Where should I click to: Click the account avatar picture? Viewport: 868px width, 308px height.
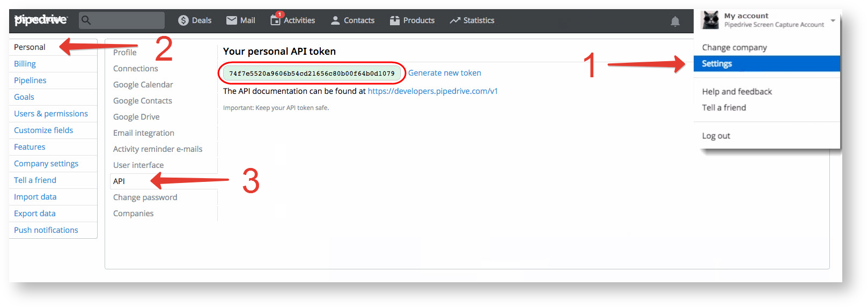click(711, 20)
